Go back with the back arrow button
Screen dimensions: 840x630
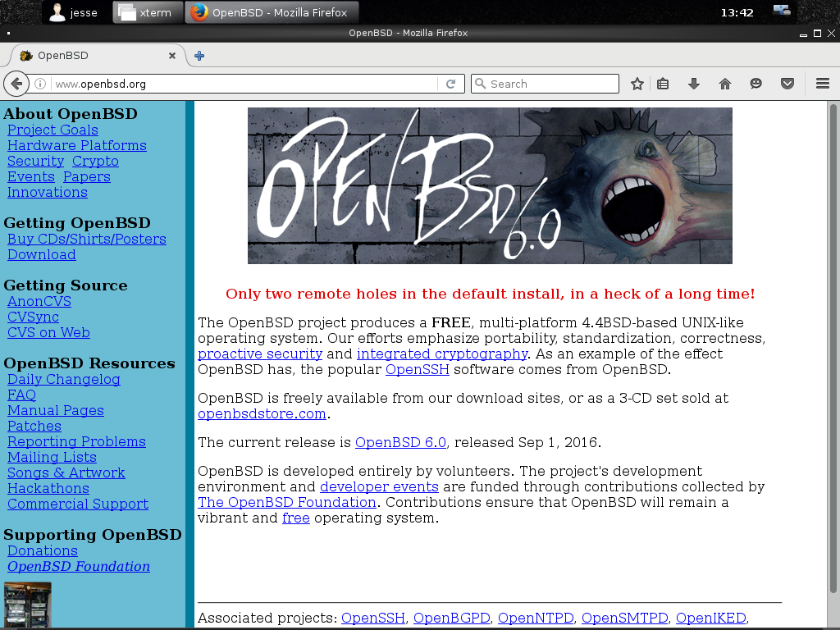[x=16, y=84]
